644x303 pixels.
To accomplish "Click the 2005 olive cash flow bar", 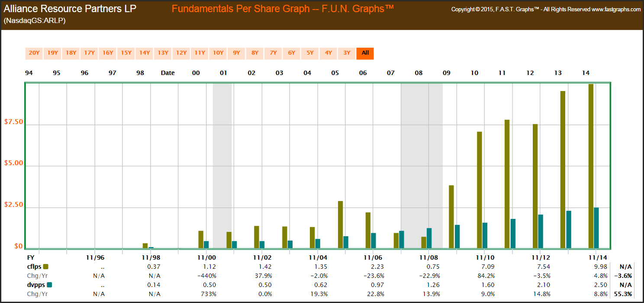I will (340, 225).
